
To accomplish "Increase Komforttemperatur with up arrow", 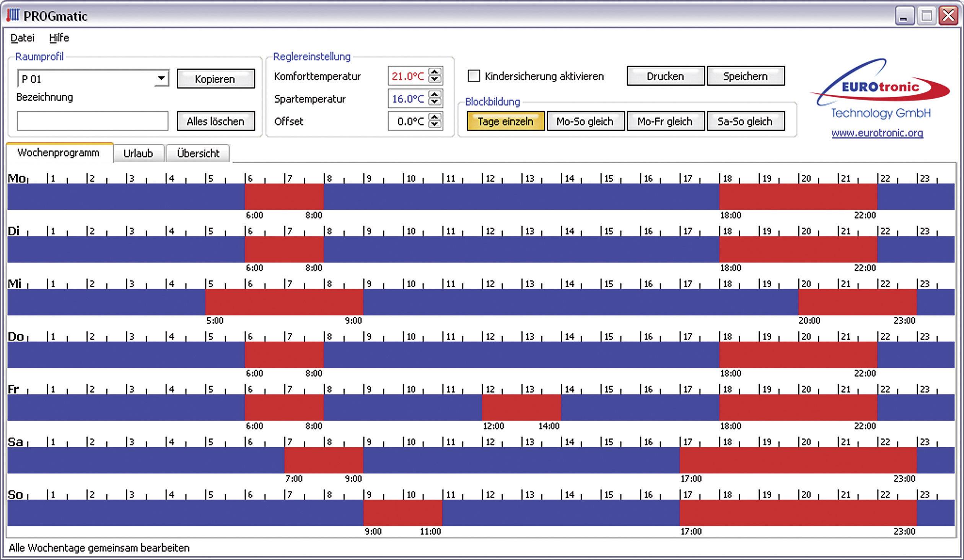I will pos(434,72).
